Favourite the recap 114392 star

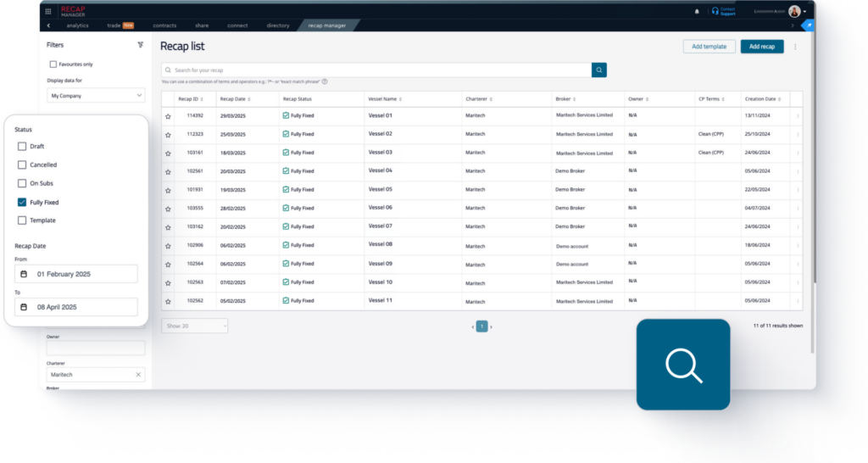[x=168, y=116]
